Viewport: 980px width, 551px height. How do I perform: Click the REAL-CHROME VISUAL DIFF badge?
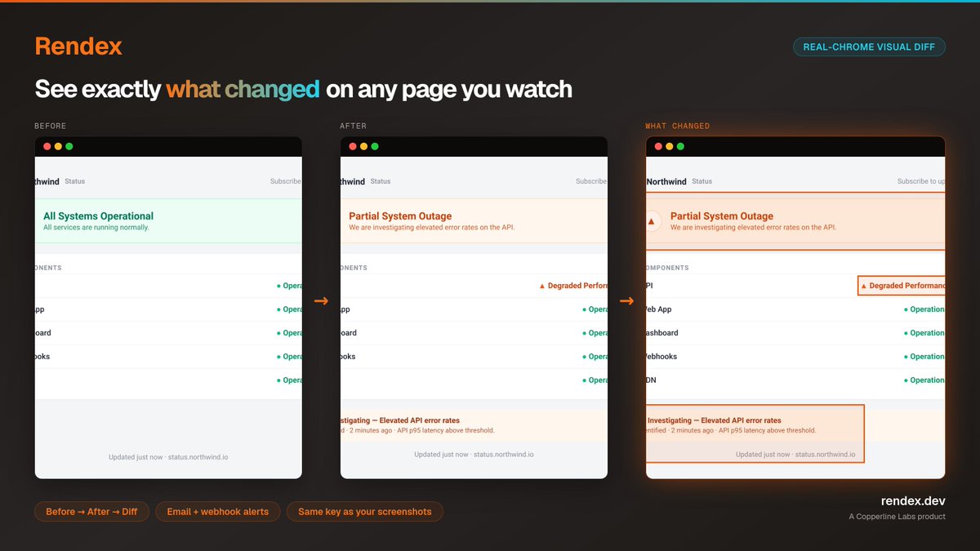tap(869, 47)
